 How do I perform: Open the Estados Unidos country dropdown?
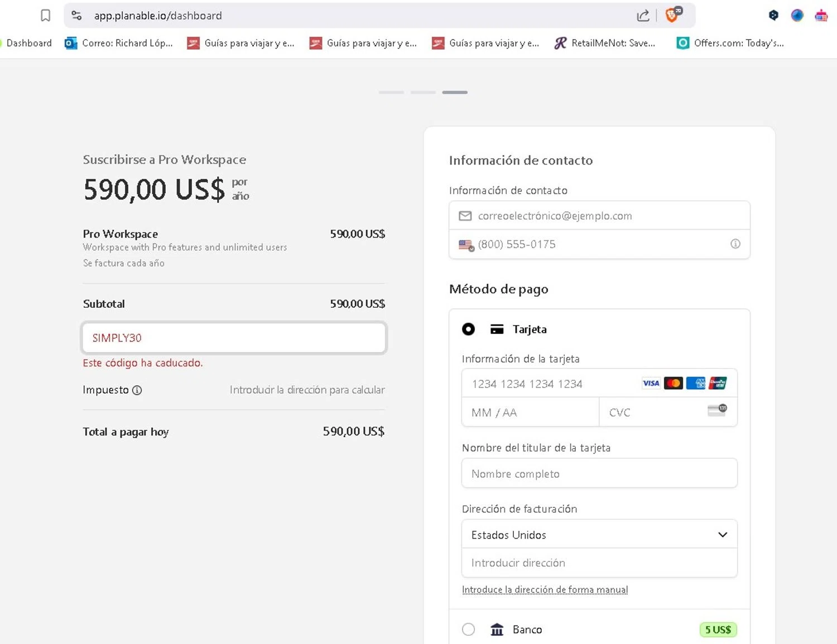[599, 535]
